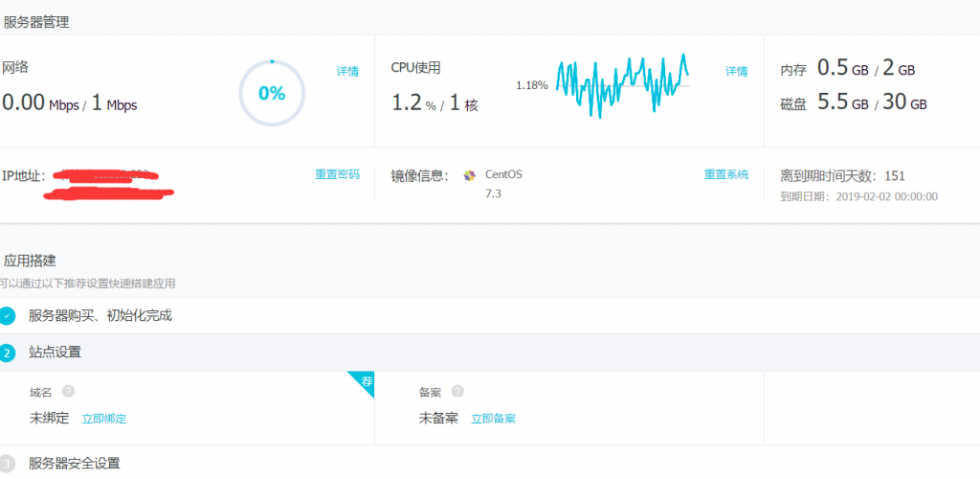
Task: Click the CPU usage line chart
Action: tap(622, 85)
